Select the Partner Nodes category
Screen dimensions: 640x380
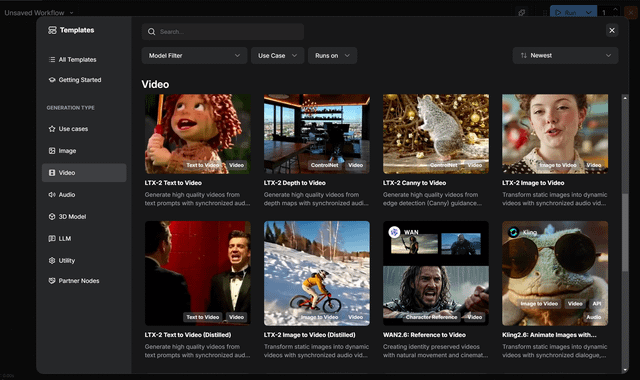click(x=84, y=281)
